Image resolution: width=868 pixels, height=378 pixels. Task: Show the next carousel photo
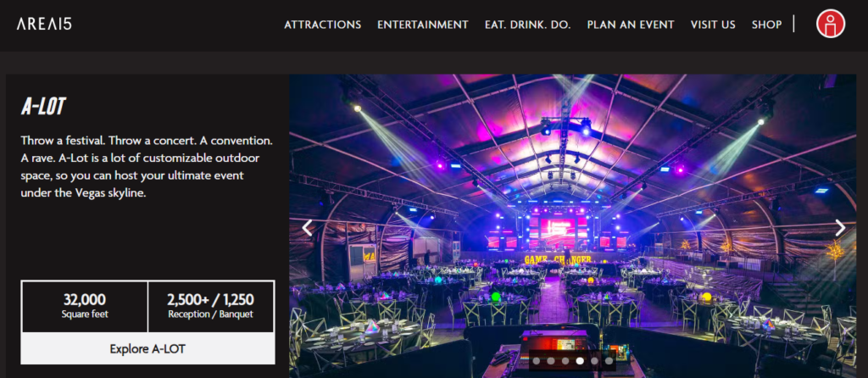pos(840,227)
